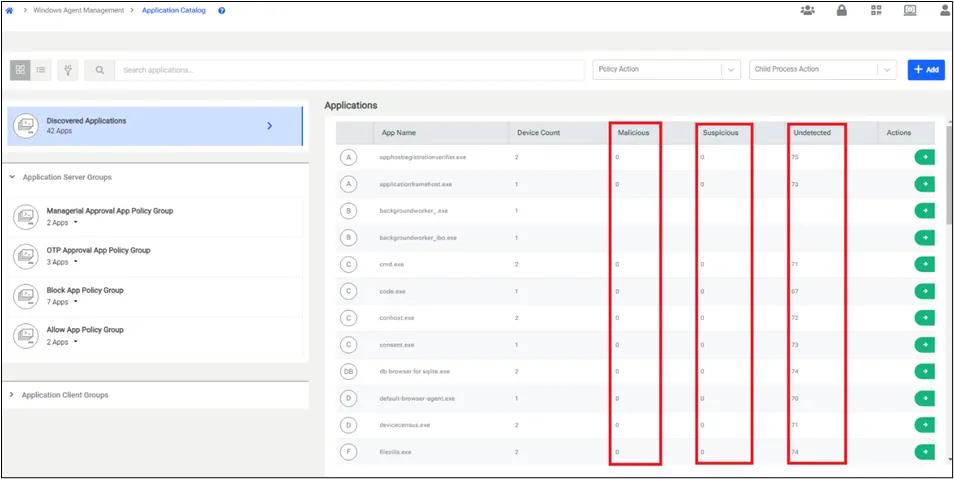
Task: Click green arrow for cmd.exe
Action: pos(925,264)
